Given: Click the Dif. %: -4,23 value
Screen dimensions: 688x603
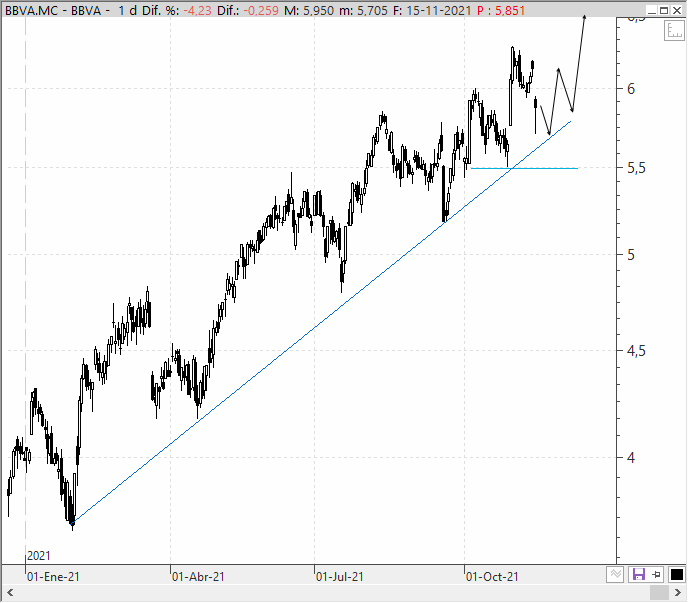Looking at the screenshot, I should 177,10.
